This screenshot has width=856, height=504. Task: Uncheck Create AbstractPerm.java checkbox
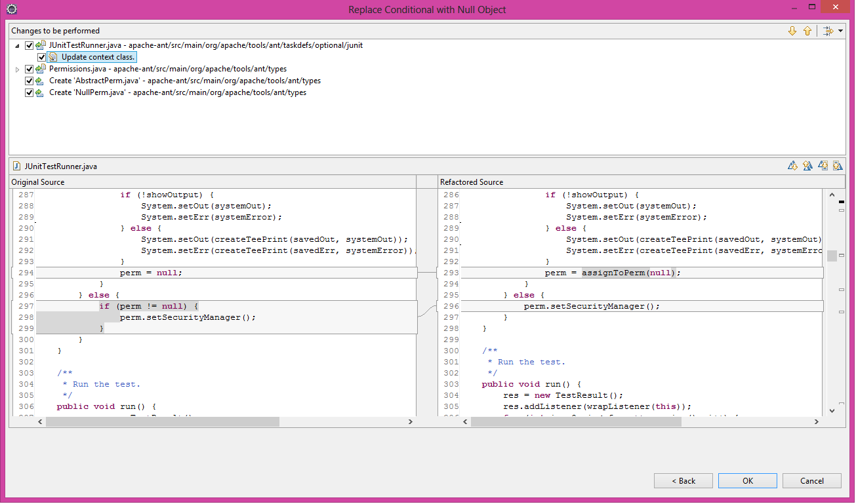(x=29, y=81)
